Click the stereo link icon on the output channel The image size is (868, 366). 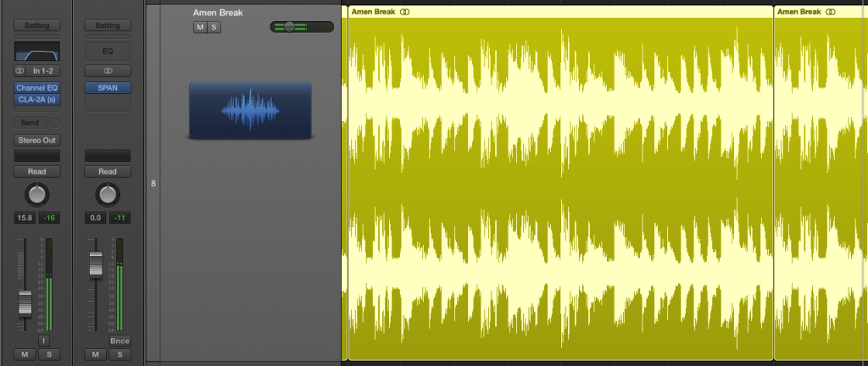(107, 70)
